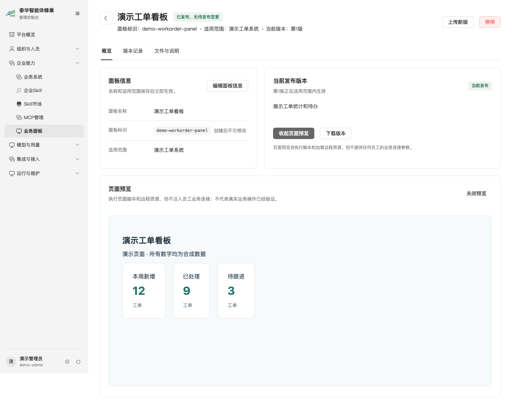Expand the 模型与用量 menu chevron
This screenshot has height=420, width=512.
click(x=78, y=145)
